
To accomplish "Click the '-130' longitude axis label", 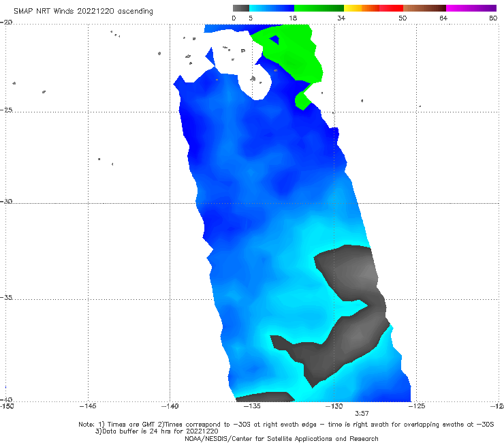I will (334, 406).
